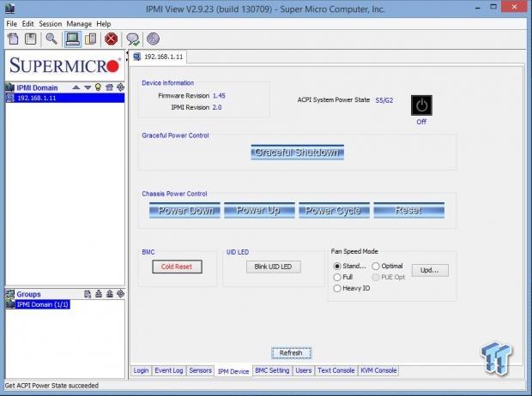Click the yellow copy pages toolbar icon

click(91, 39)
